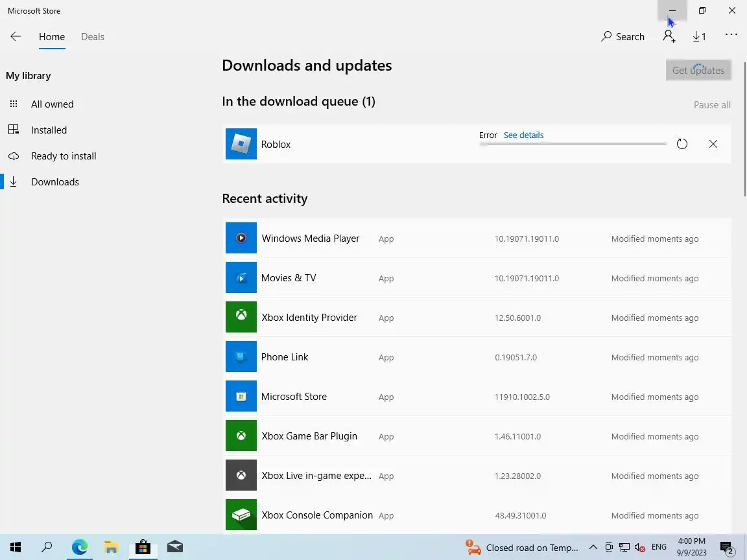Click the Xbox Console Companion icon
This screenshot has height=560, width=747.
pyautogui.click(x=241, y=515)
